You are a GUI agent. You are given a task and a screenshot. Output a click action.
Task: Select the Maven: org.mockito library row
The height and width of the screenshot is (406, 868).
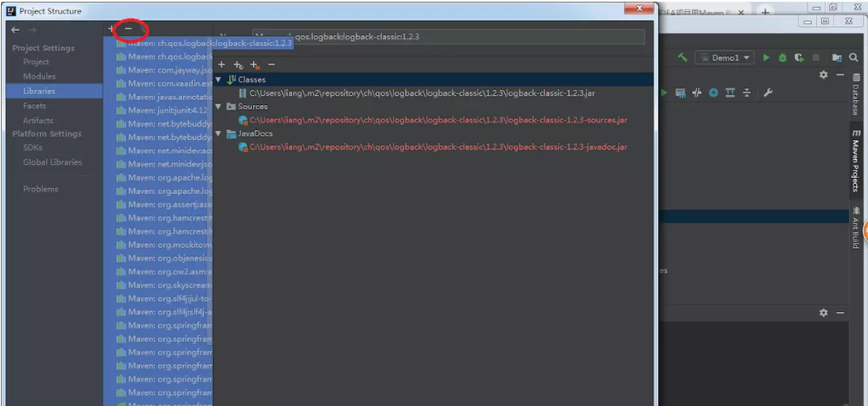pos(158,244)
